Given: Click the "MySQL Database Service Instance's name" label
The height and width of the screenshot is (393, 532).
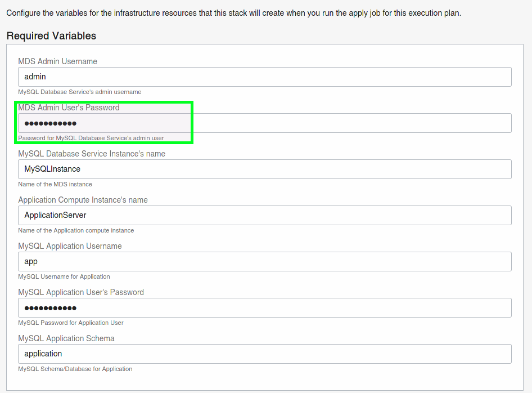Looking at the screenshot, I should click(92, 154).
